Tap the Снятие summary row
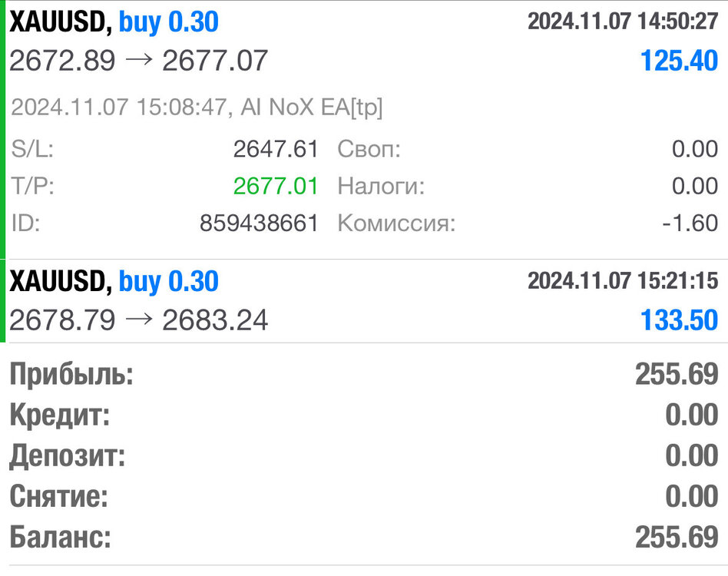The width and height of the screenshot is (728, 576). click(364, 497)
